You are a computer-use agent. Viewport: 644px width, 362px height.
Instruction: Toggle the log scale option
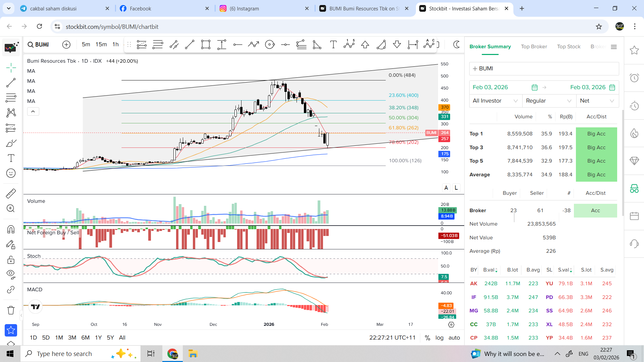pyautogui.click(x=439, y=338)
